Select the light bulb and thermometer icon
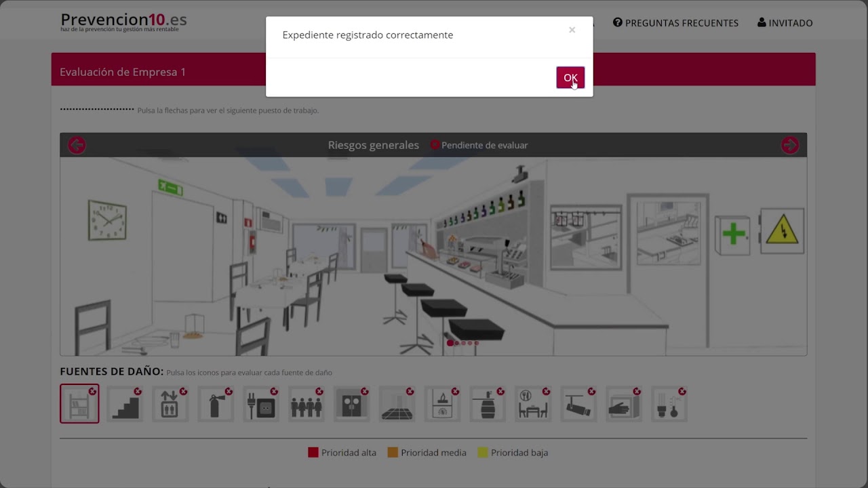 coord(670,404)
